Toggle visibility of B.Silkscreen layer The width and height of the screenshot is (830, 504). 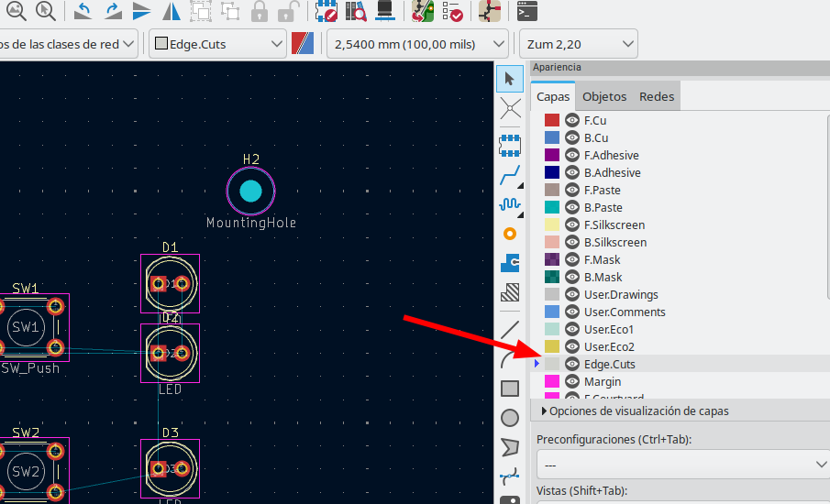point(572,242)
